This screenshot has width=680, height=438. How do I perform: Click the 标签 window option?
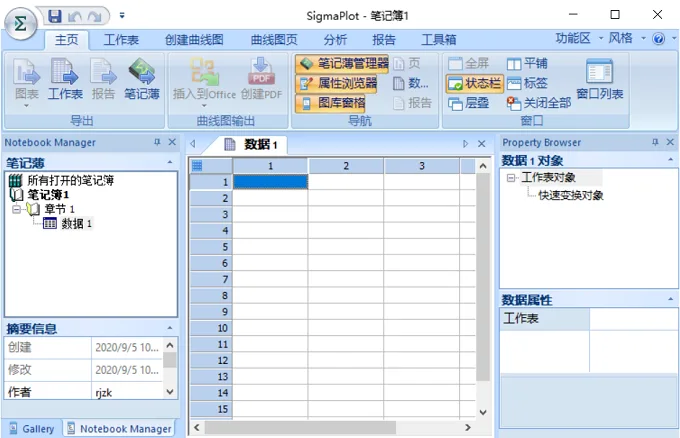[527, 83]
